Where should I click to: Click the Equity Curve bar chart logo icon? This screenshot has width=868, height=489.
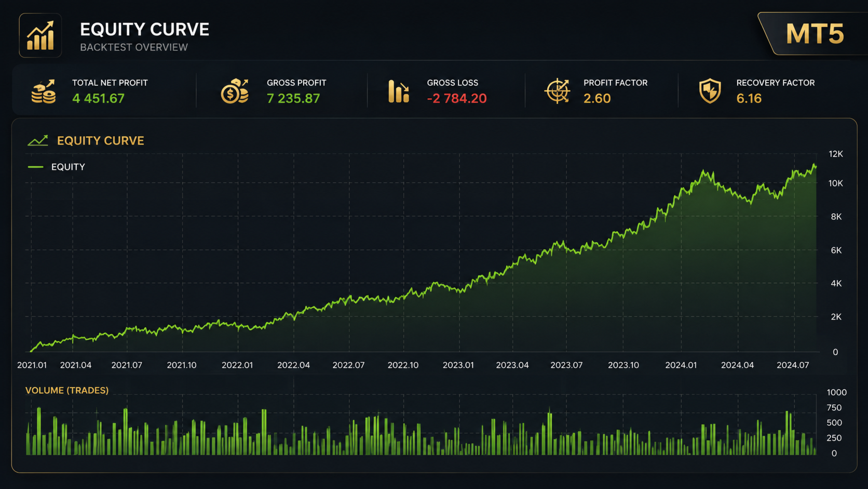(x=40, y=35)
